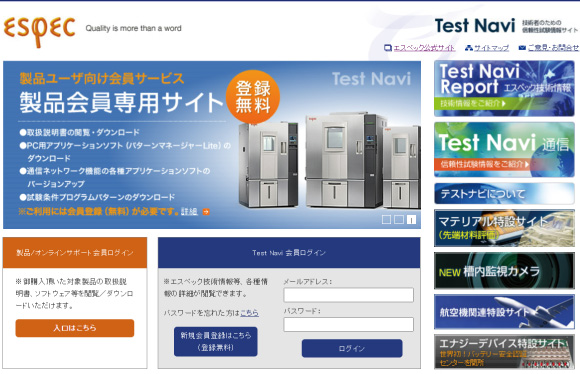The height and width of the screenshot is (374, 580).
Task: Click the 製品/オンラインサポート会員ログイン header
Action: pos(75,253)
